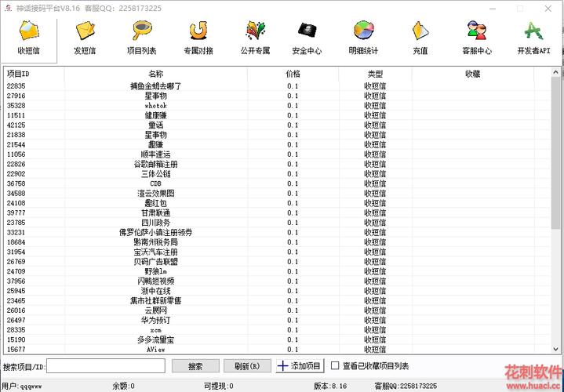Open the 开发者API green letter icon
Viewport: 564px width, 392px height.
[x=533, y=31]
